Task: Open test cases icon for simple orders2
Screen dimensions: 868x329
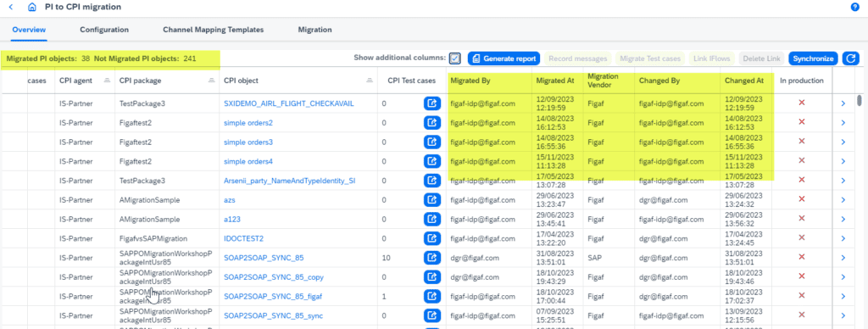Action: [431, 122]
